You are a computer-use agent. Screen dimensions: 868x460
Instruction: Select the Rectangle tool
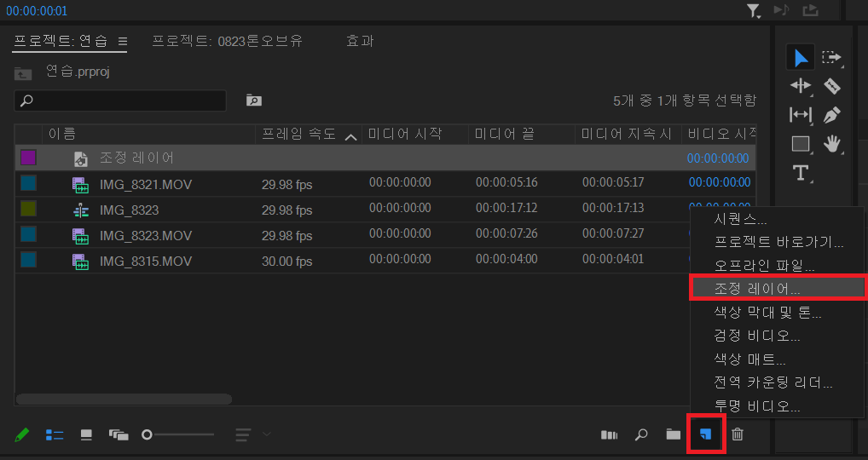(801, 144)
